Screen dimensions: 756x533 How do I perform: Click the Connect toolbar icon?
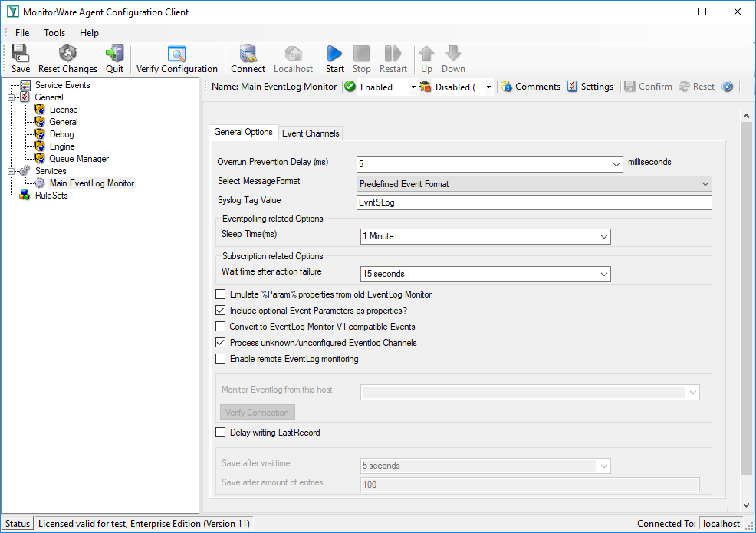coord(248,54)
